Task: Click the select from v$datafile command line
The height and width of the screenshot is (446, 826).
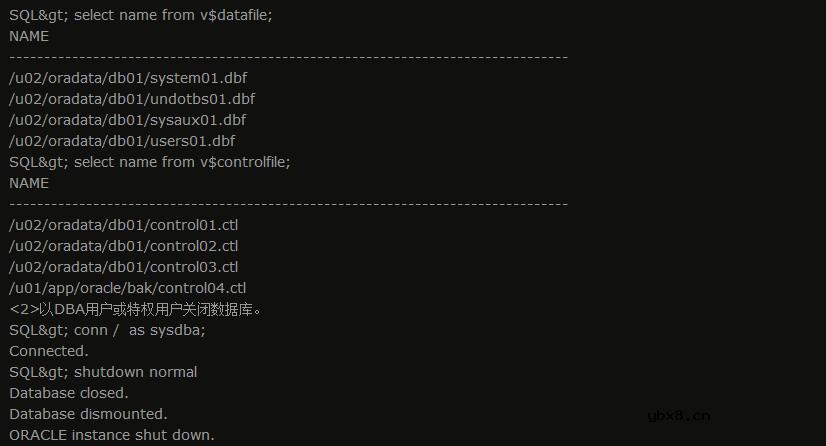Action: tap(140, 15)
